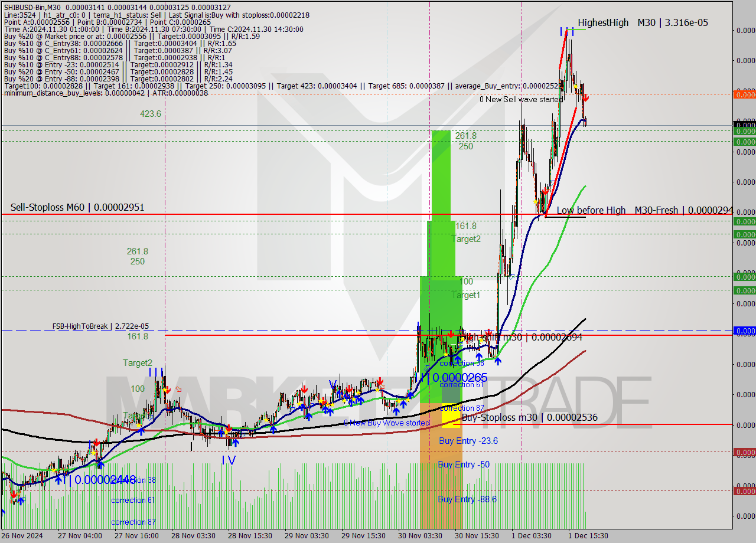The height and width of the screenshot is (543, 756).
Task: Click the '28 Nov 15:30' time axis label
Action: pos(250,536)
